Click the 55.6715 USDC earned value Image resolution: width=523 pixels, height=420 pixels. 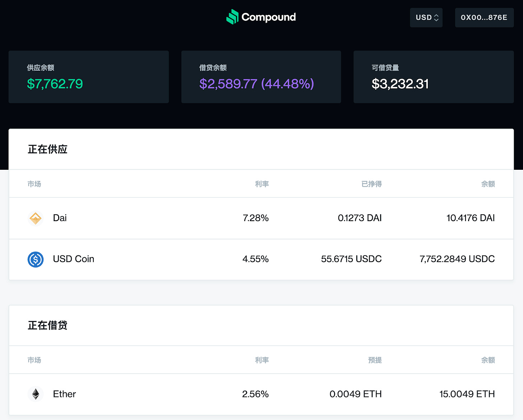(351, 259)
